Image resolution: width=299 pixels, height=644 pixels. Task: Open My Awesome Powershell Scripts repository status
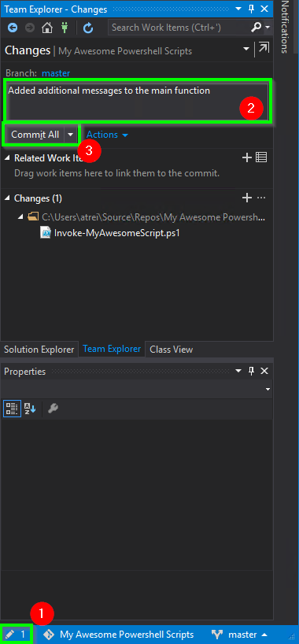coord(119,635)
